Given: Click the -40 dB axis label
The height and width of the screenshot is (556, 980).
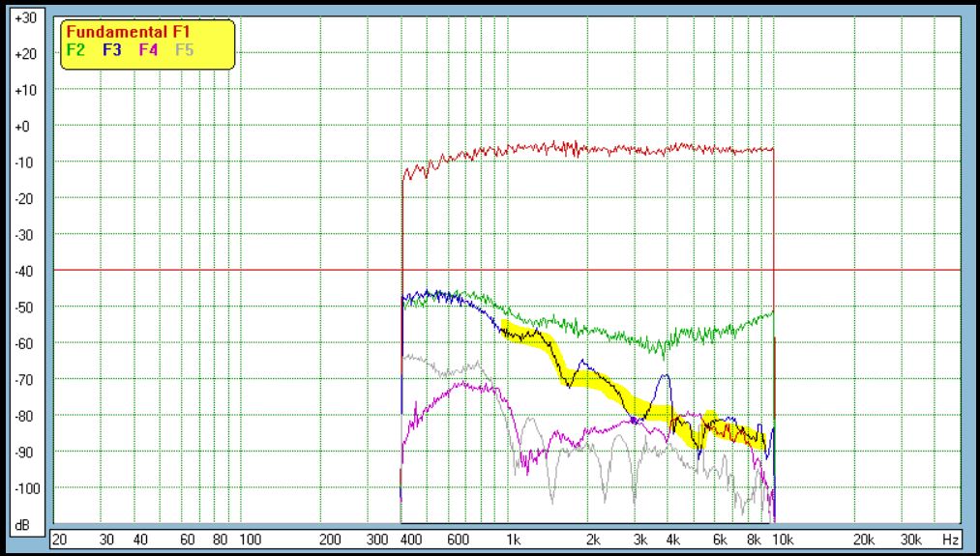Looking at the screenshot, I should [25, 272].
